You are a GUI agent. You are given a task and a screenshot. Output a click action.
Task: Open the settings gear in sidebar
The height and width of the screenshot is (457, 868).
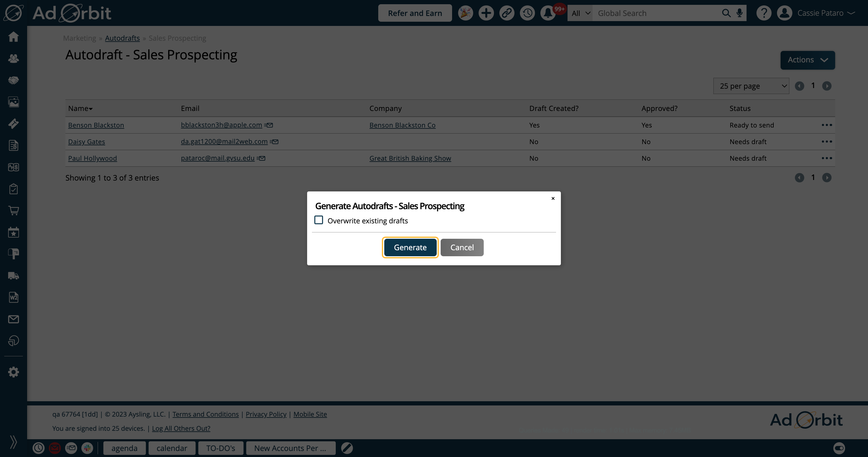click(x=14, y=372)
